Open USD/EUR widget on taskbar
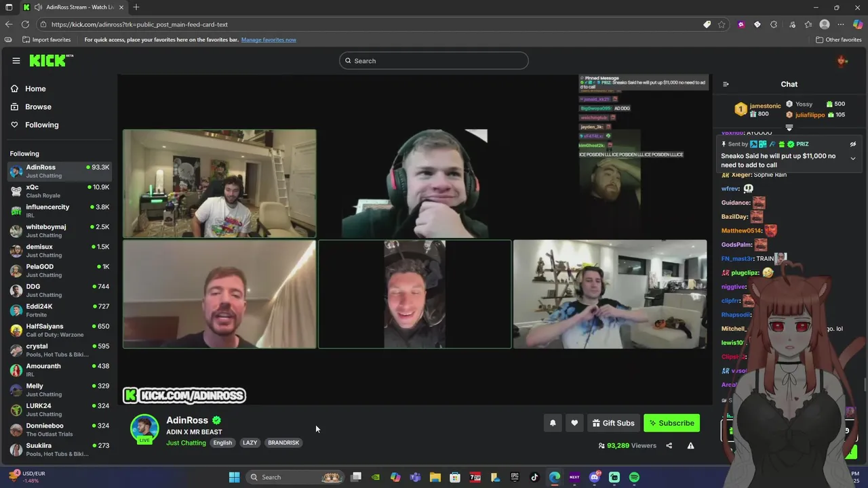Screen dimensions: 868x488 (x=27, y=477)
